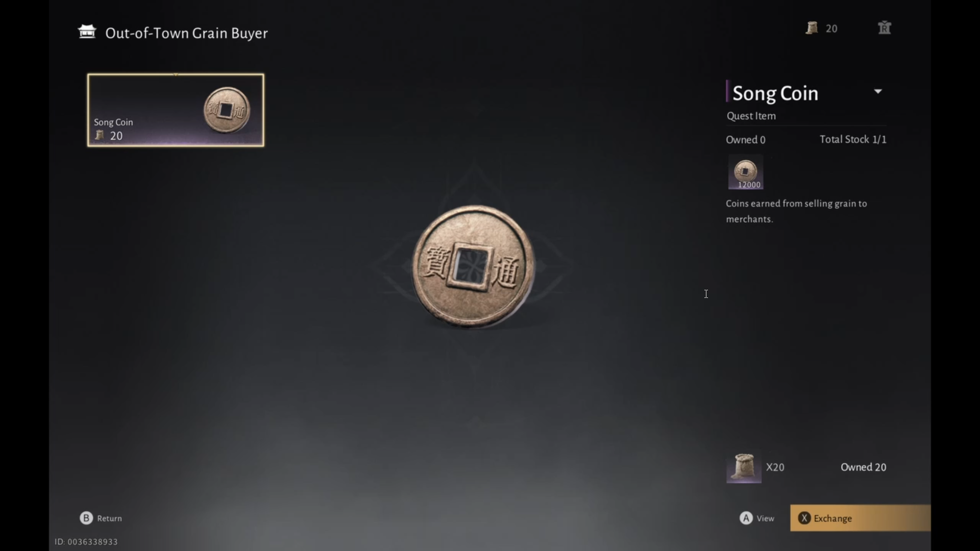Click the Song Coin icon showing 12000
Image resolution: width=980 pixels, height=551 pixels.
pyautogui.click(x=745, y=172)
